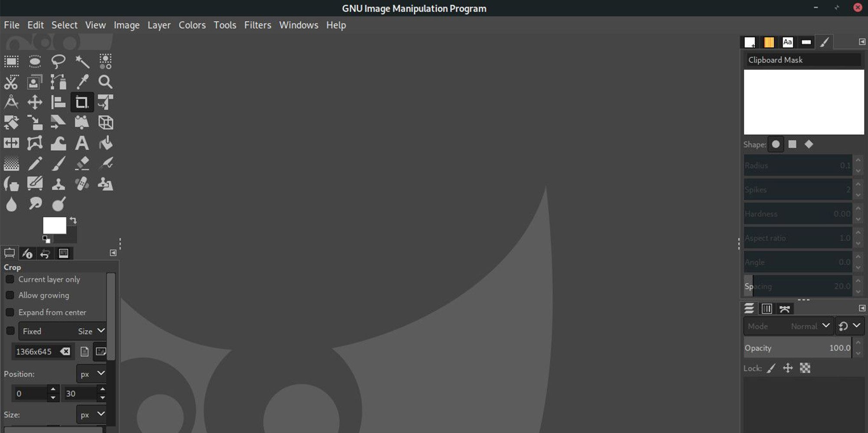This screenshot has height=433, width=868.
Task: Select the Free Select lasso tool
Action: [x=58, y=62]
